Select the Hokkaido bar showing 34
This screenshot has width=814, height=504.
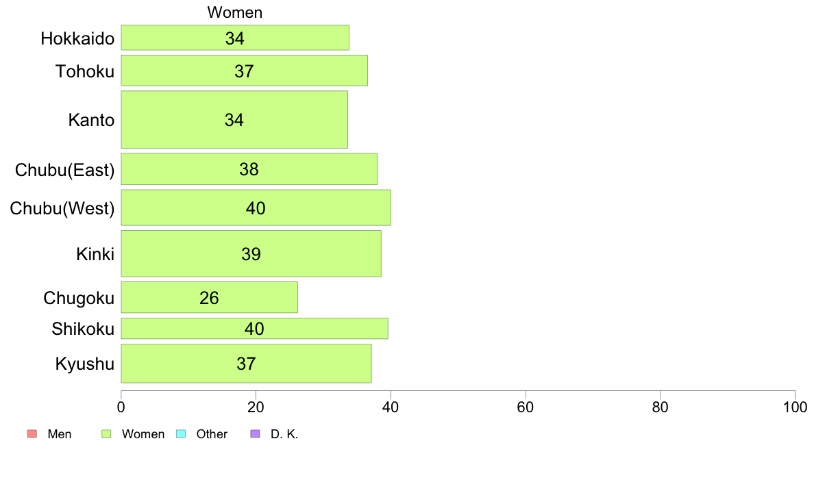(235, 38)
